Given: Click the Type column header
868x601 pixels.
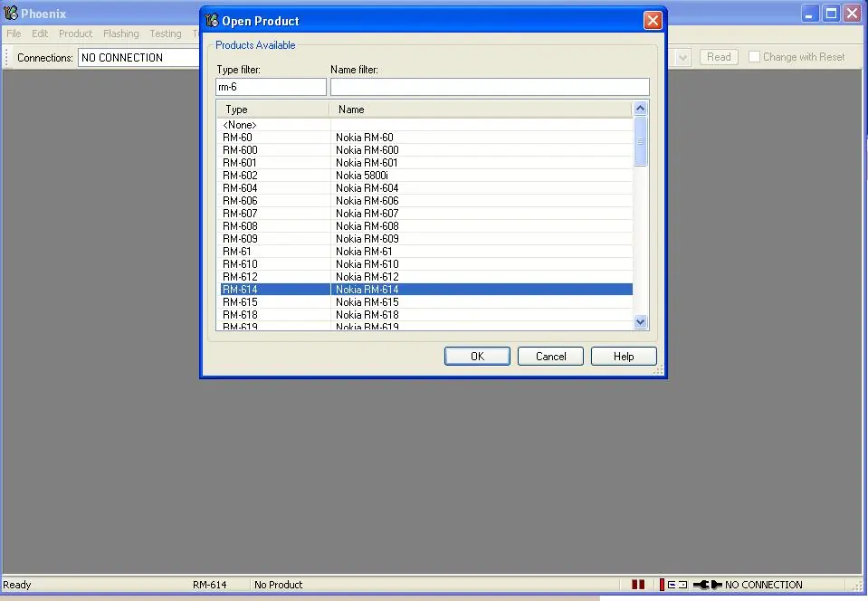Looking at the screenshot, I should click(272, 110).
